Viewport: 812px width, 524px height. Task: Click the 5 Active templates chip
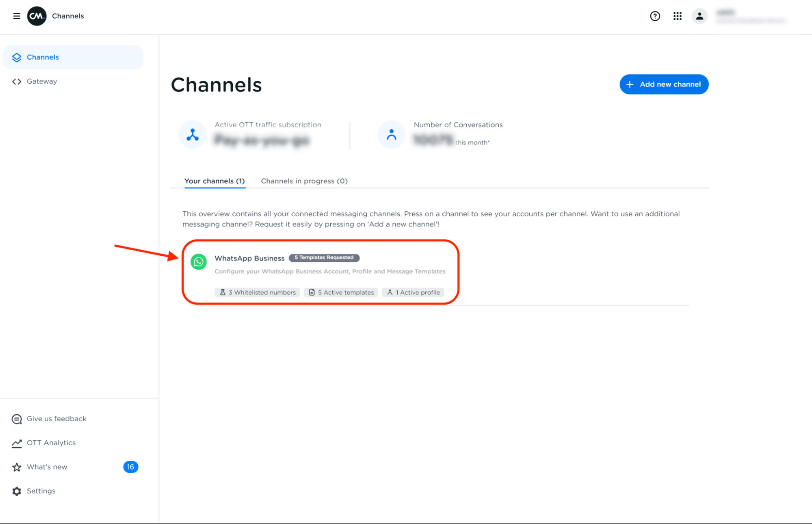(x=341, y=292)
